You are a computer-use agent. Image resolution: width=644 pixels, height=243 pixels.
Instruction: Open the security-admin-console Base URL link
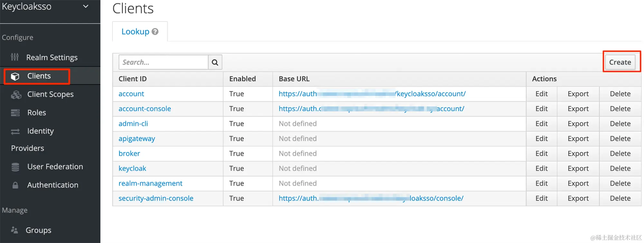tap(371, 198)
